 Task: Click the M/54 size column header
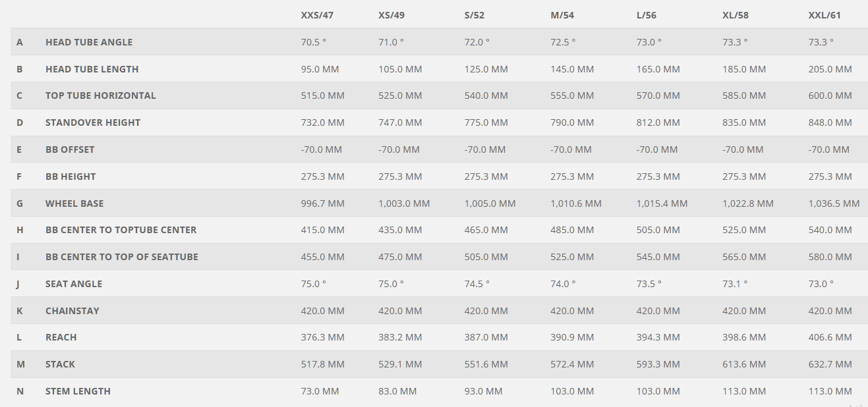[563, 15]
